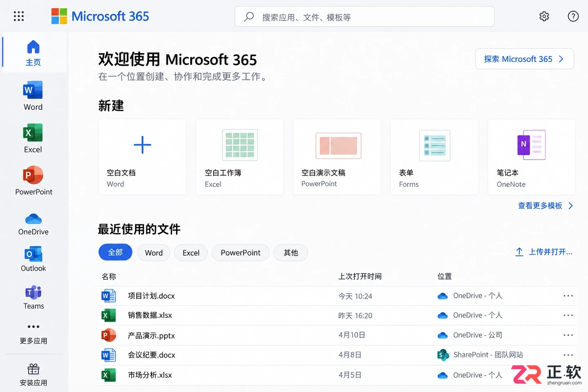
Task: Create a new 空白工作簿 Excel
Action: tap(240, 157)
